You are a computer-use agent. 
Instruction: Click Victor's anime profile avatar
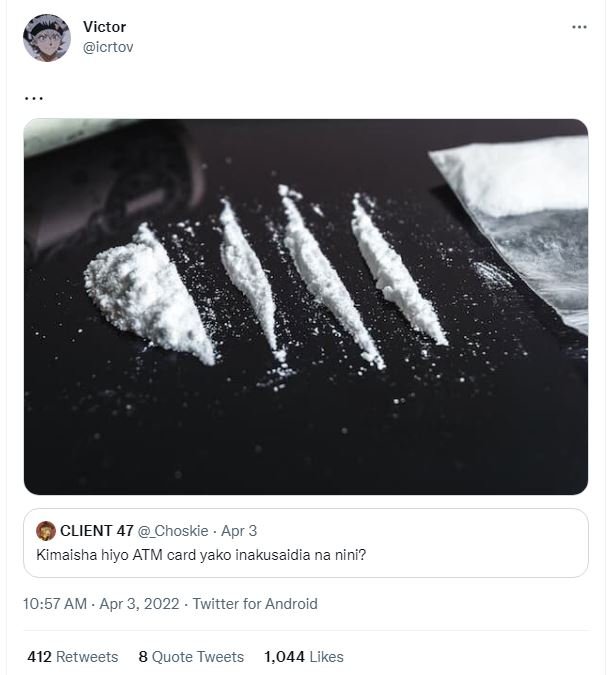[x=47, y=38]
